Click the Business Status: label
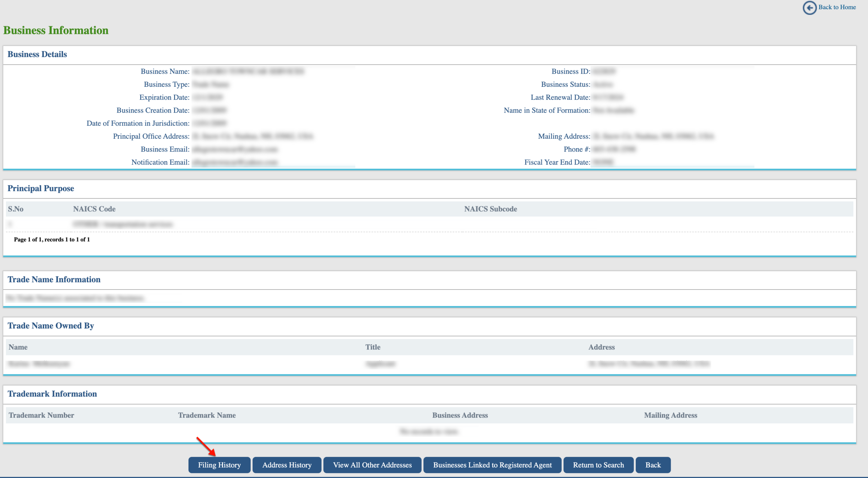 566,84
